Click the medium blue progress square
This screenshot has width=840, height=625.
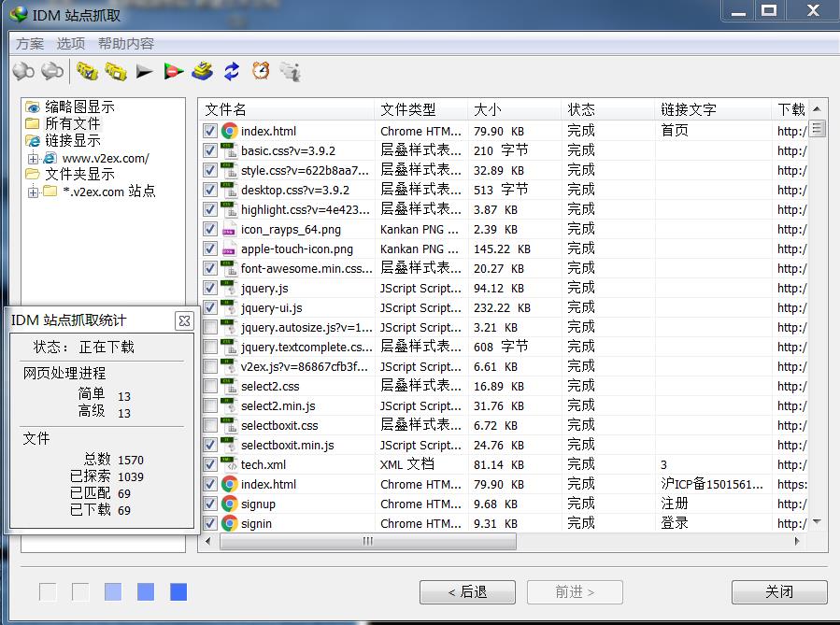pos(146,591)
